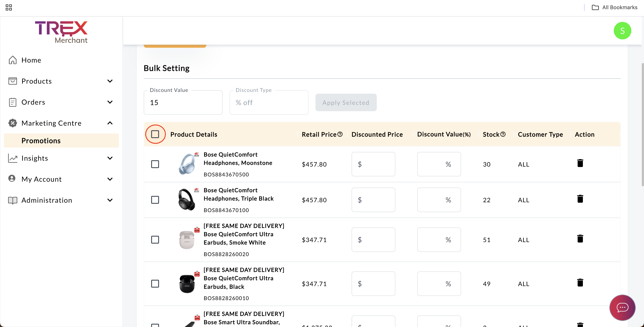Click the Discount Value field
644x327 pixels.
(x=183, y=102)
